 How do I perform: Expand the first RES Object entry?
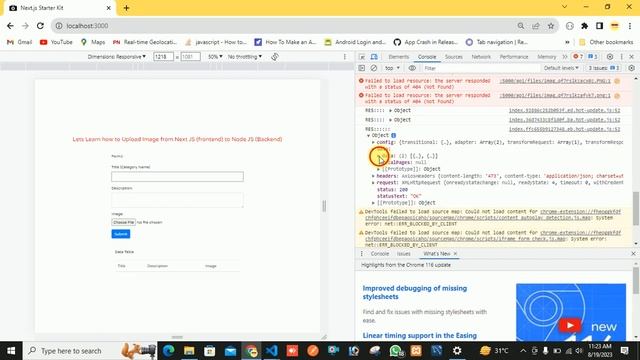(x=390, y=111)
